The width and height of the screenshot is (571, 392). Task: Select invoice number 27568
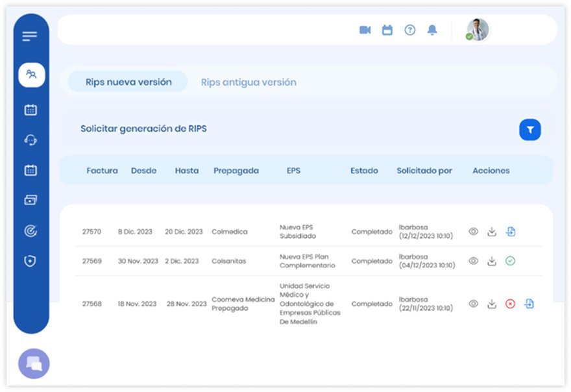click(x=91, y=304)
